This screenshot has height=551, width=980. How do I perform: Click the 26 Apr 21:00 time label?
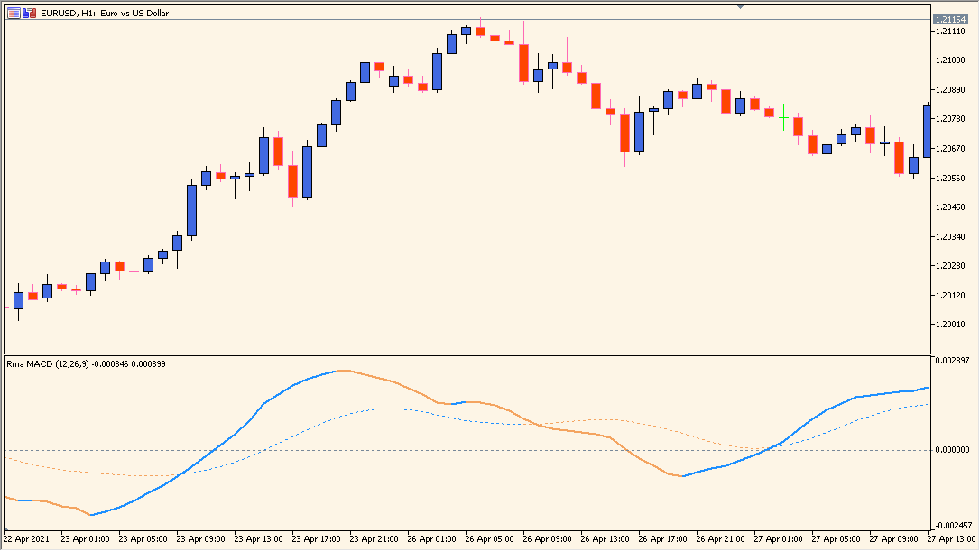[721, 538]
